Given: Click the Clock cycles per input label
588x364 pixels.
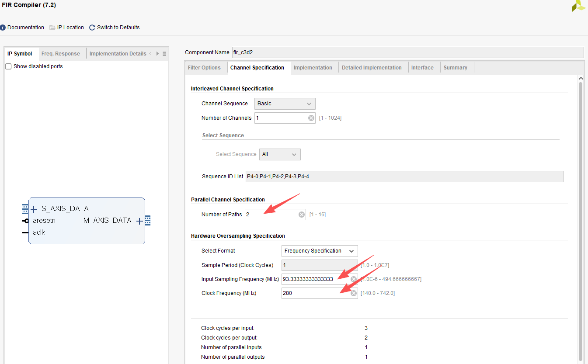Looking at the screenshot, I should point(228,328).
